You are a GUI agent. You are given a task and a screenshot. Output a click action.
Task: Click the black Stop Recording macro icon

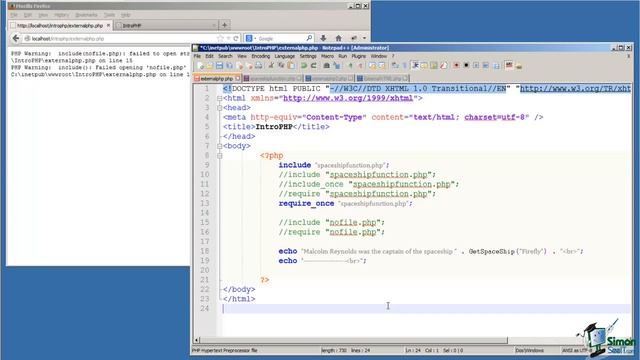coord(466,65)
